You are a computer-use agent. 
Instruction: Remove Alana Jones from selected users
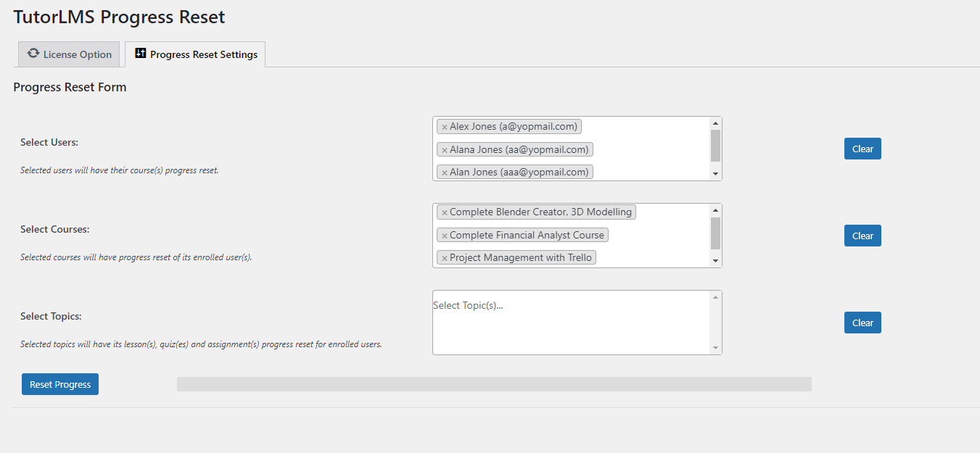coord(445,150)
